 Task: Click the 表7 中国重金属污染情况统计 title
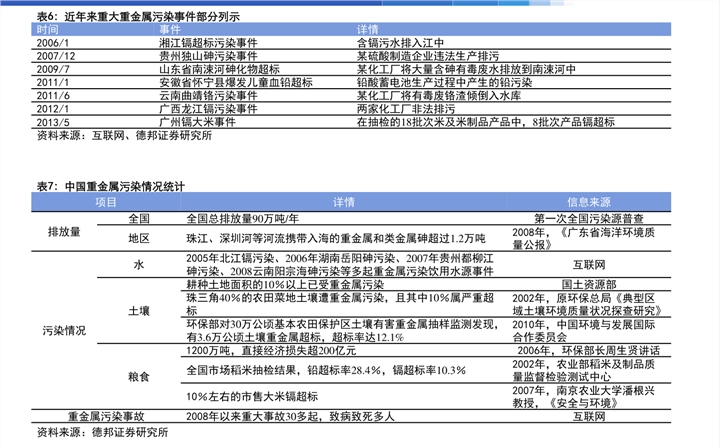coord(111,186)
